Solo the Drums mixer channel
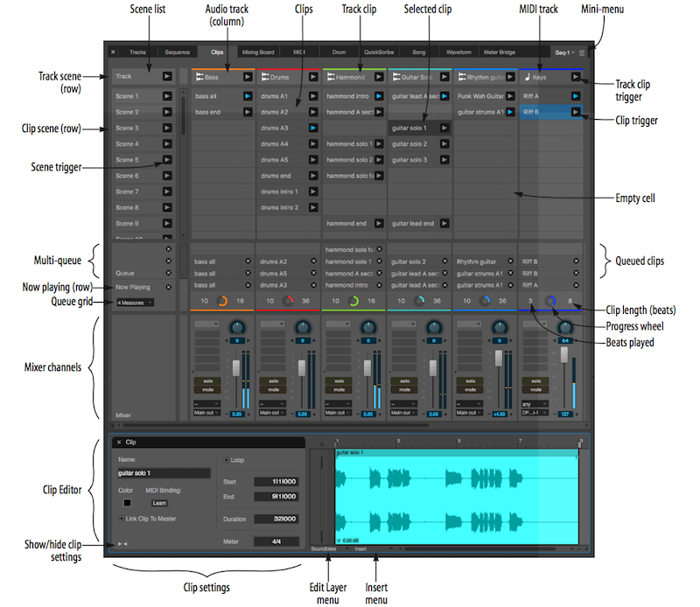This screenshot has width=700, height=607. point(274,380)
